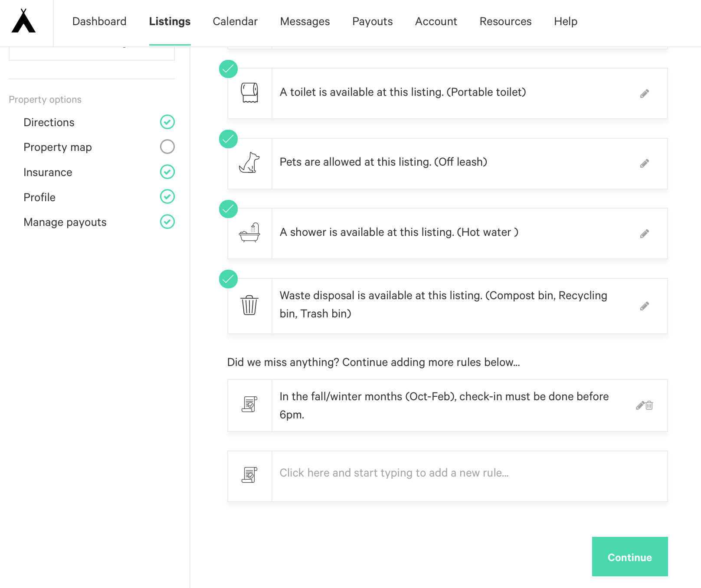701x588 pixels.
Task: Click the completed check circle beside Insurance
Action: pos(167,172)
